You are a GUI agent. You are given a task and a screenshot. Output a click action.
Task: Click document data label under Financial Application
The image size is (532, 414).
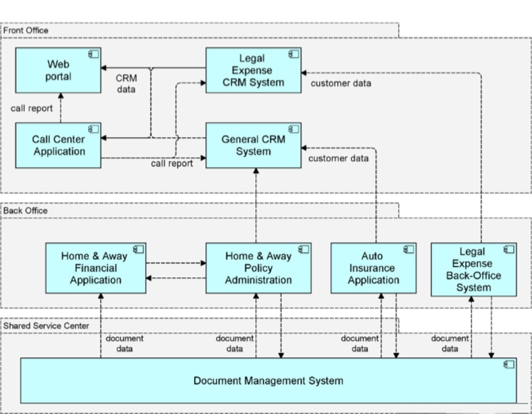(x=125, y=343)
